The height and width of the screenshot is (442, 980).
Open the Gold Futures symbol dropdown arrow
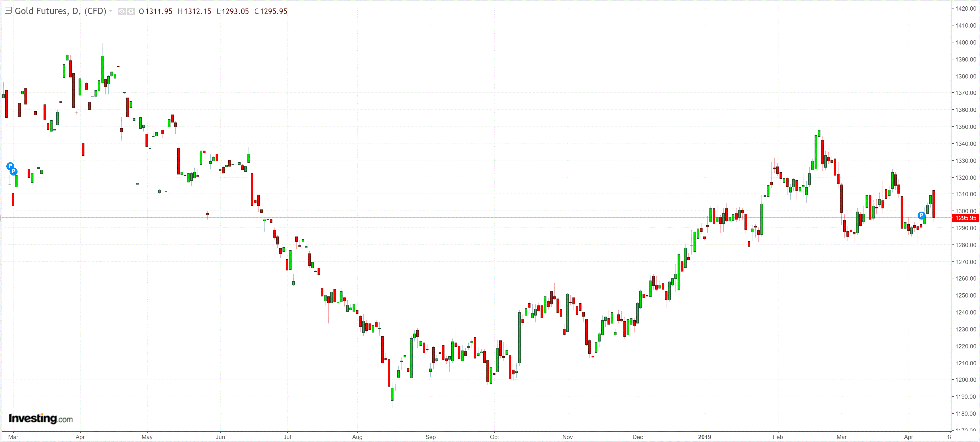click(111, 11)
